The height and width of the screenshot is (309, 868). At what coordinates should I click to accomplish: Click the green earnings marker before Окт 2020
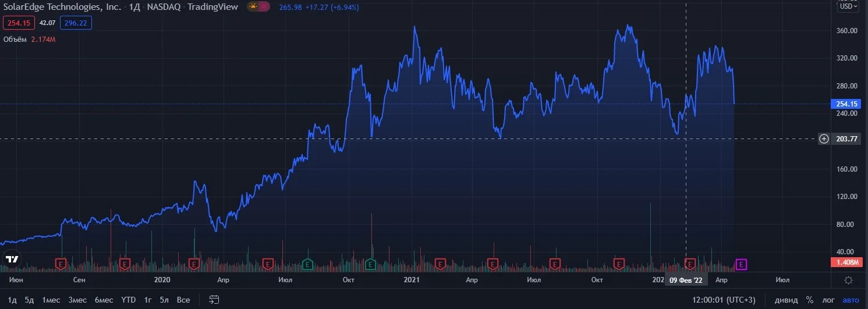tap(307, 265)
